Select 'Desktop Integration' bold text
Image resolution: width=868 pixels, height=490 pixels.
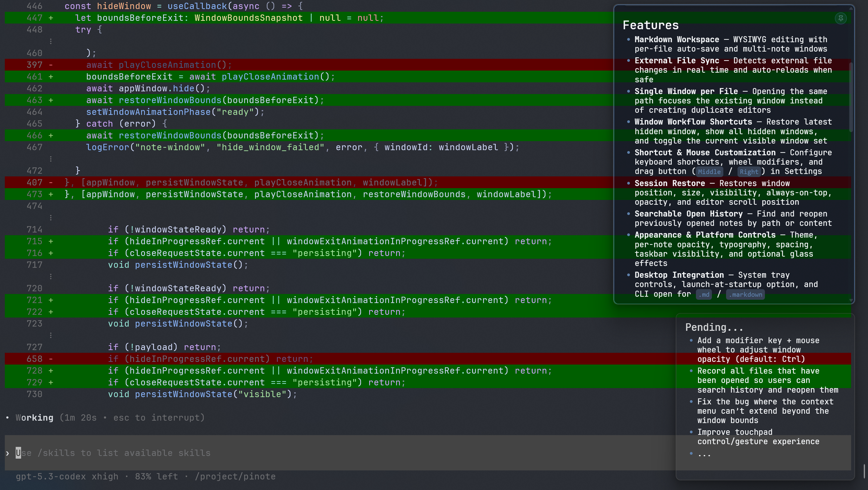point(679,275)
